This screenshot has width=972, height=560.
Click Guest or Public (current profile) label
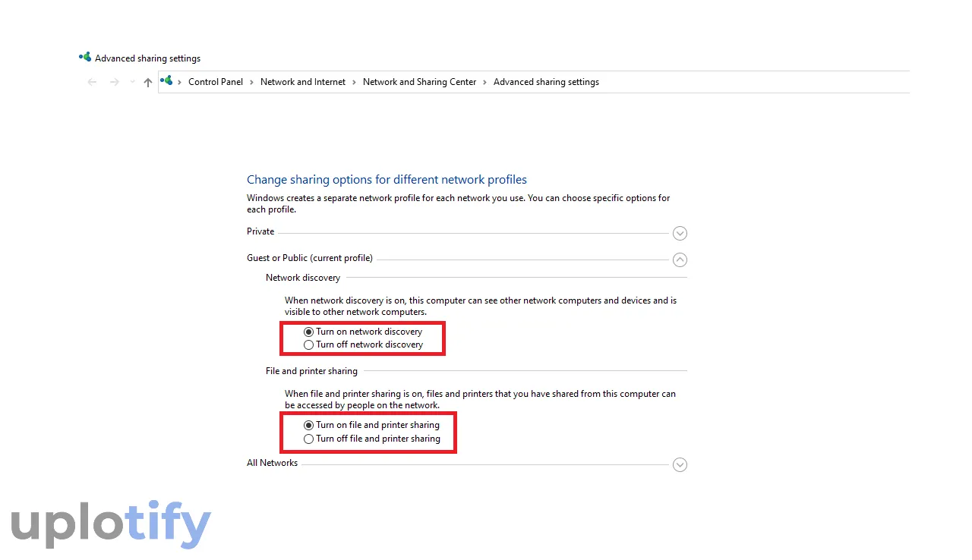click(x=310, y=258)
